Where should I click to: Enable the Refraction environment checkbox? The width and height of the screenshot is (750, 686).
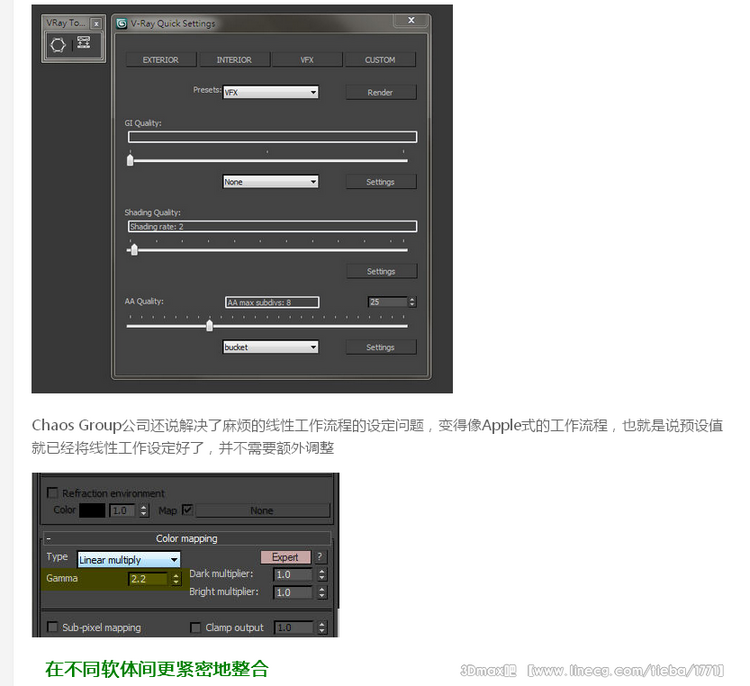click(53, 493)
